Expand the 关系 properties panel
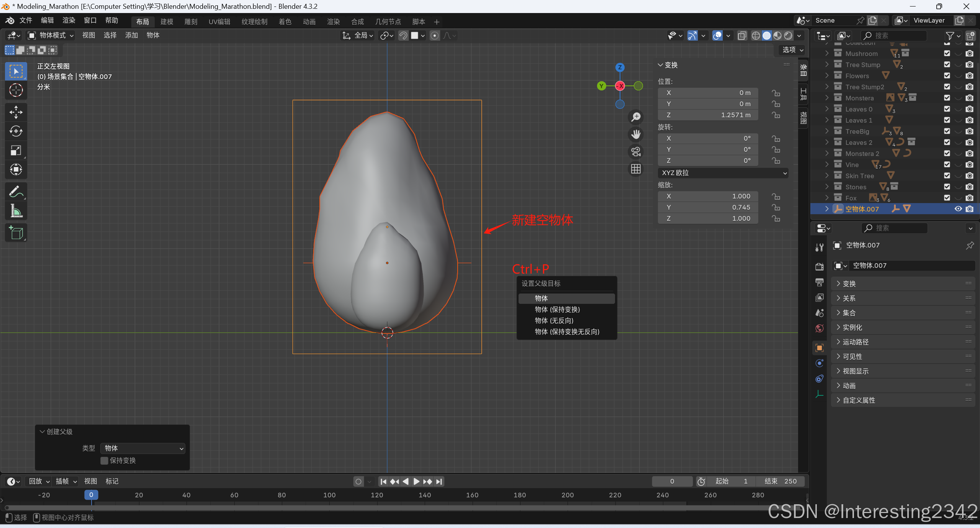980x528 pixels. pyautogui.click(x=849, y=298)
